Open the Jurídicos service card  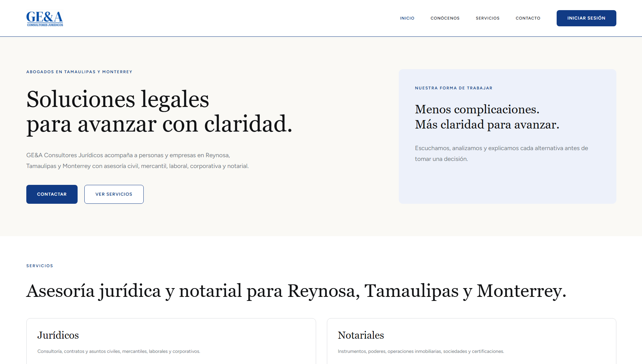171,341
